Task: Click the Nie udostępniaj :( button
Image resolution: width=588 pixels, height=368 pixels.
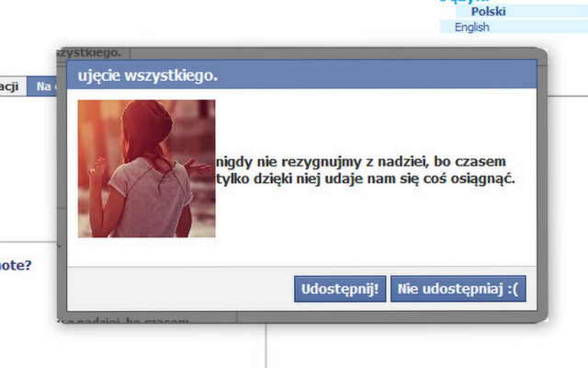Action: coord(458,289)
